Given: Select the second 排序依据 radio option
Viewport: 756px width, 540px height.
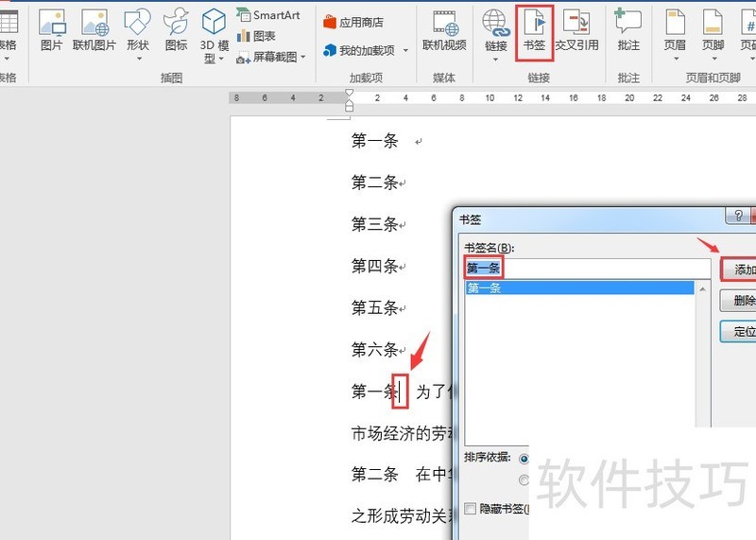Looking at the screenshot, I should click(x=524, y=479).
